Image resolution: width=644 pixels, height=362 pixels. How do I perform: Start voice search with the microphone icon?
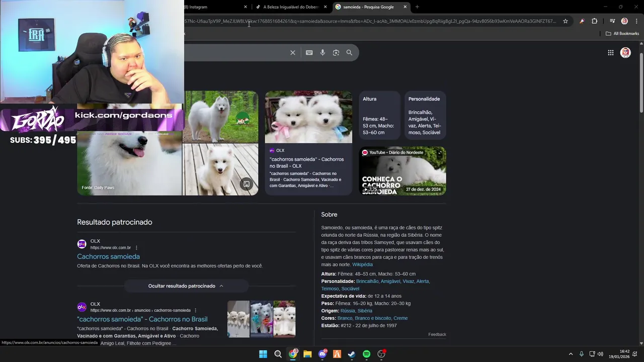click(x=323, y=53)
